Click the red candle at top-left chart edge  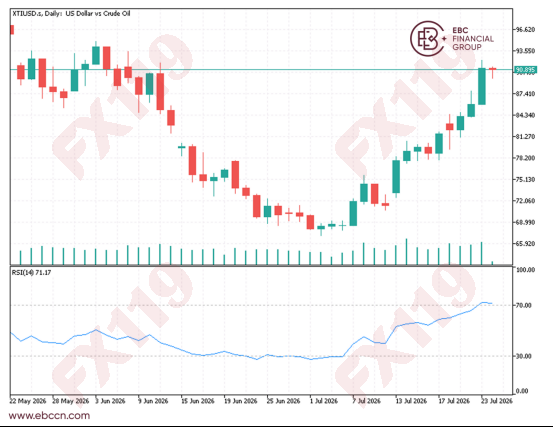[12, 30]
